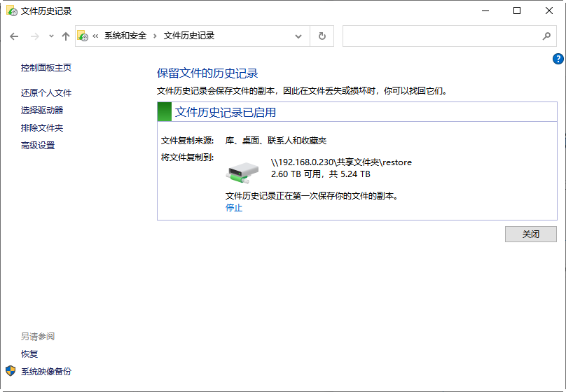
Task: Click the shield icon beside 系统映像备份
Action: click(x=11, y=371)
